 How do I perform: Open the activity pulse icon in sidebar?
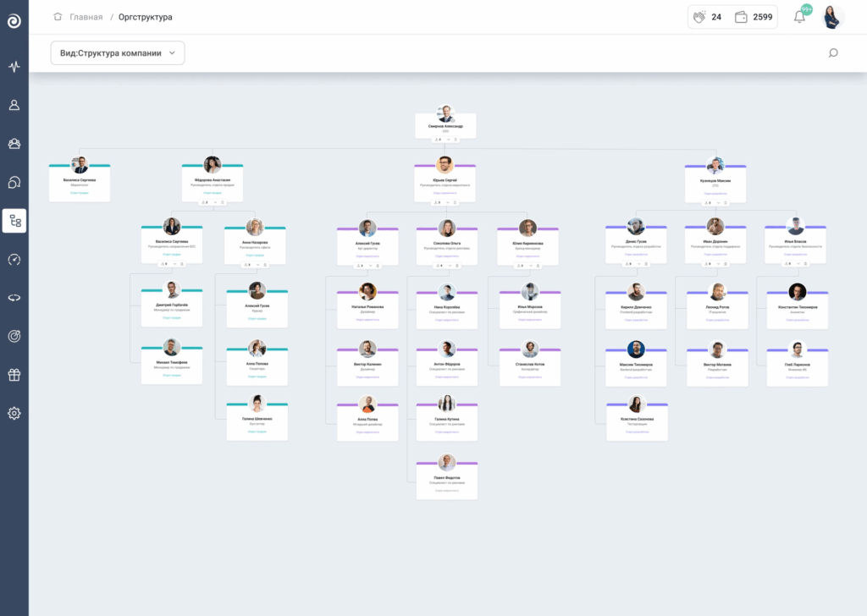[14, 67]
